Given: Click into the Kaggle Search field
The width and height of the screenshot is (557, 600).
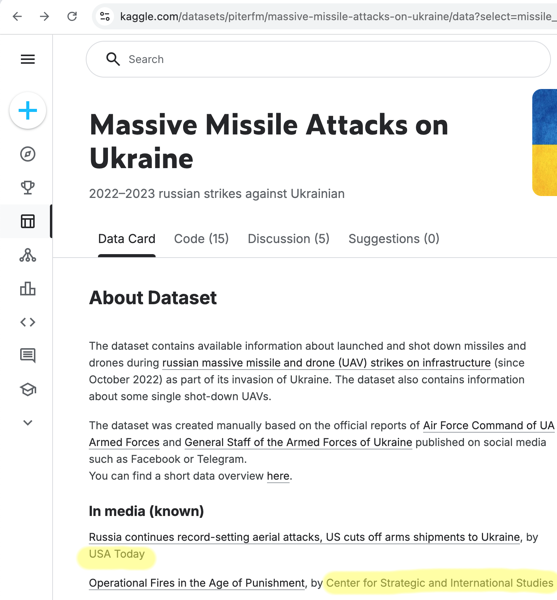Looking at the screenshot, I should [318, 59].
